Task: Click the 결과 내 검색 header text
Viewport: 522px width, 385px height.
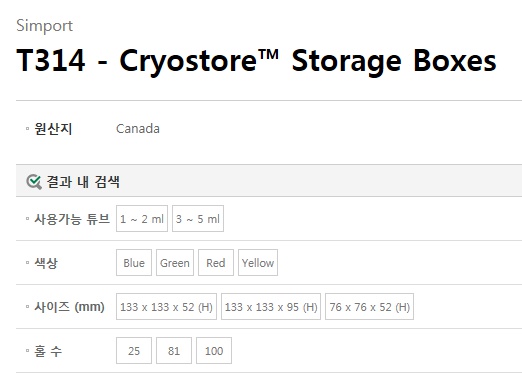Action: click(x=83, y=182)
